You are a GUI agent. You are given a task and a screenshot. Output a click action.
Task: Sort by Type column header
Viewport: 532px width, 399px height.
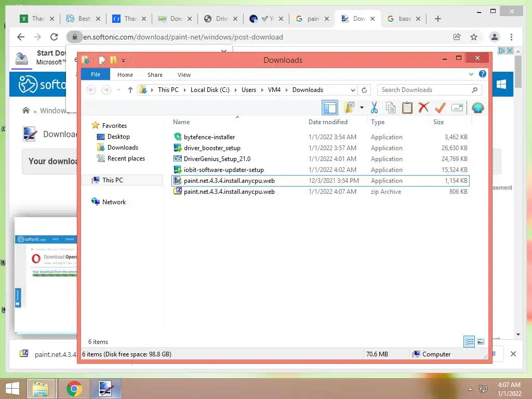point(378,122)
